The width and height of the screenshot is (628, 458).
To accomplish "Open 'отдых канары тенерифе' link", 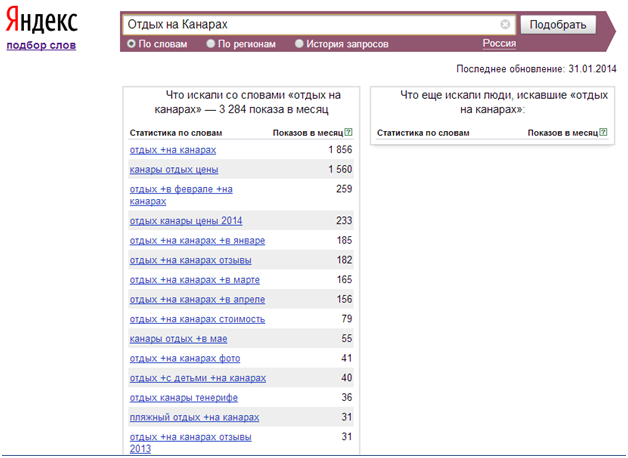I will [x=184, y=398].
